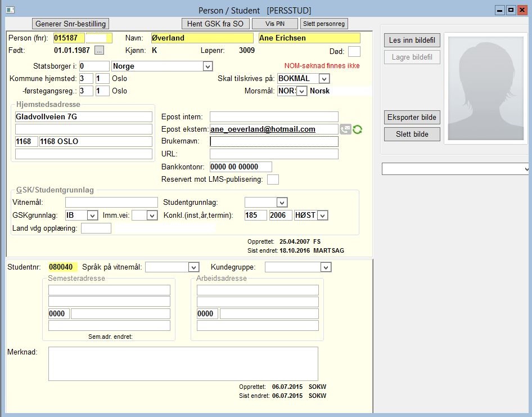
Task: Expand the Språk på vitnemål dropdown
Action: tap(193, 267)
